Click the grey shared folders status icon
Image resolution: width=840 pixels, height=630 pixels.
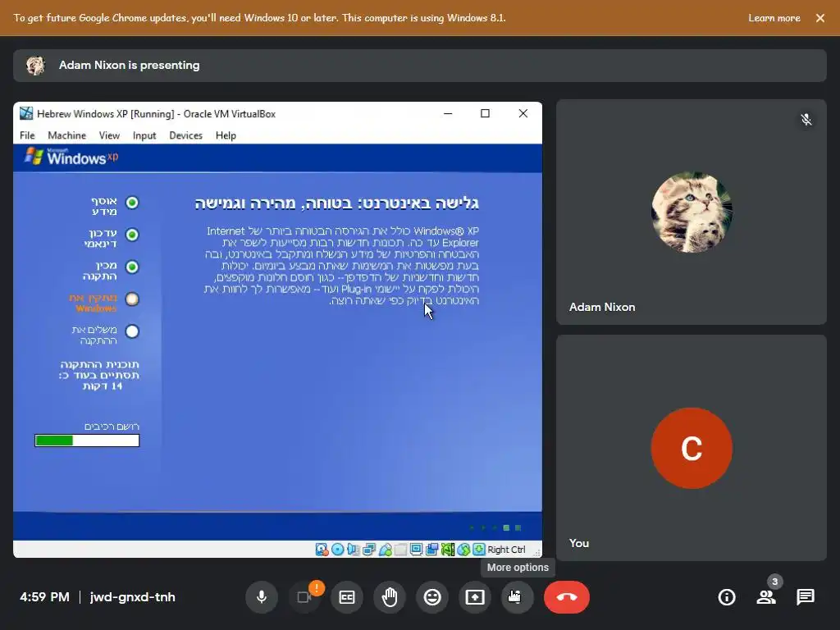point(400,549)
